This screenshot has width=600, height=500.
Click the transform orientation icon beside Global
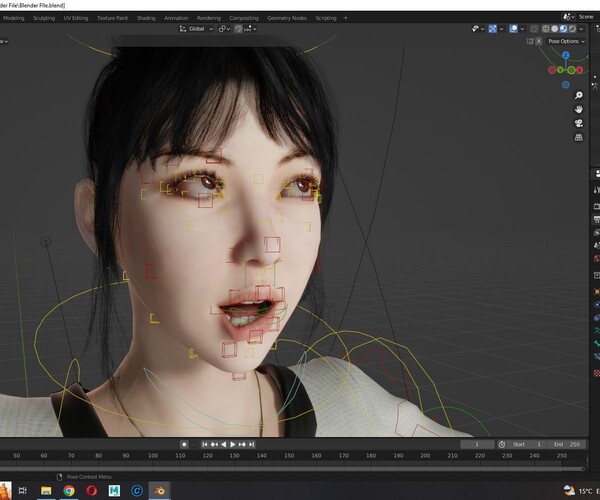pyautogui.click(x=183, y=29)
